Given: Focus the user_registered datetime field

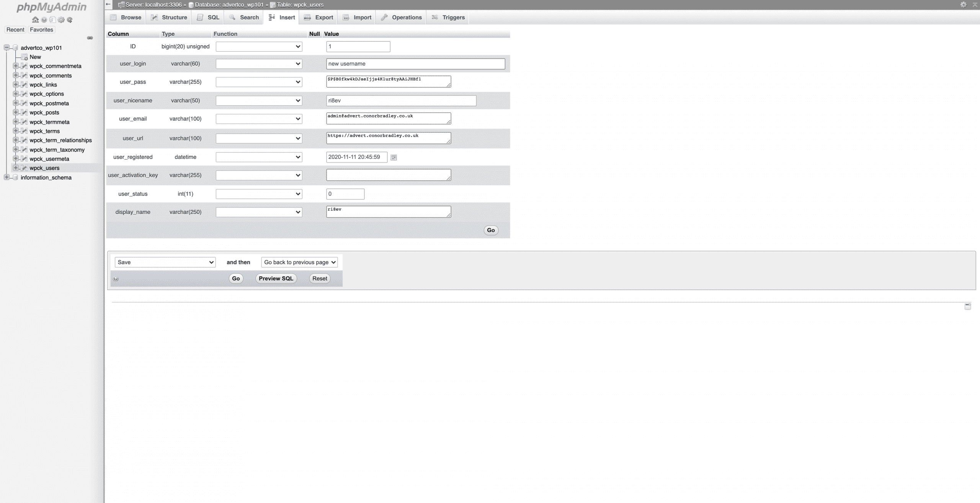Looking at the screenshot, I should pos(357,157).
